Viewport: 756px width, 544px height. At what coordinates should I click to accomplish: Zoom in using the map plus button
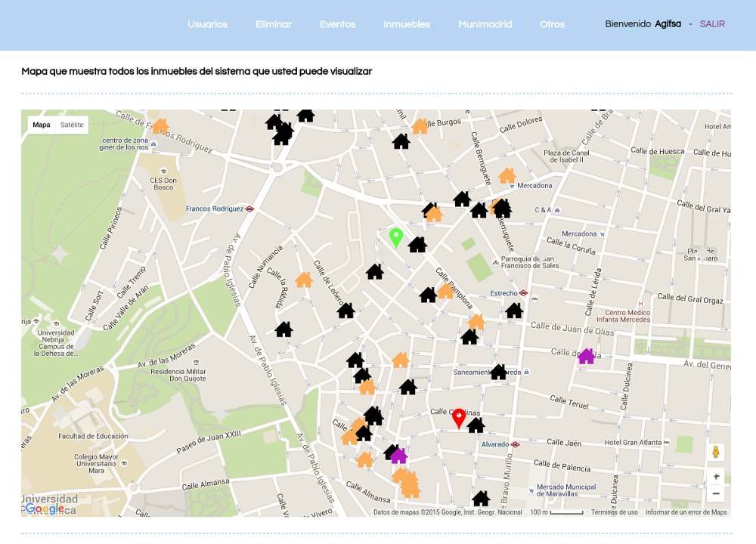(x=716, y=477)
